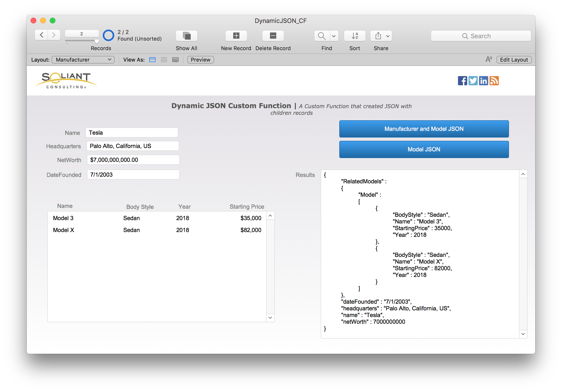
Task: Open the Share dropdown arrow
Action: pyautogui.click(x=388, y=36)
